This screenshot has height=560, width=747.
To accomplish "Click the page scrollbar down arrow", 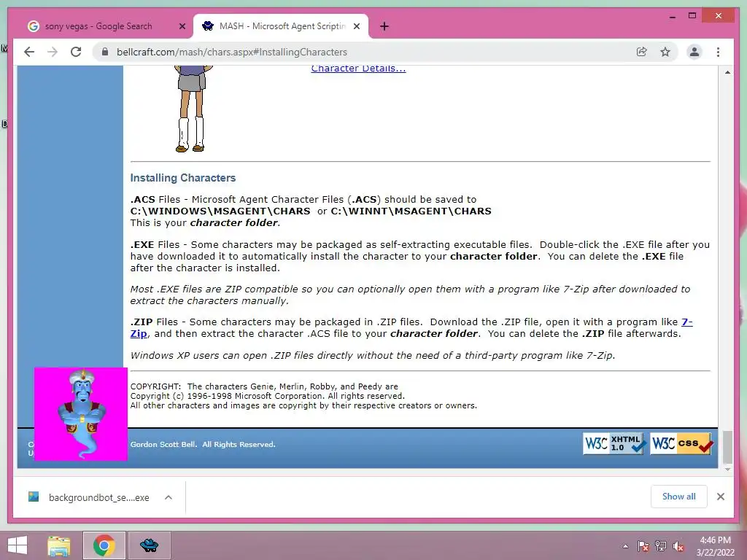I will tap(727, 470).
